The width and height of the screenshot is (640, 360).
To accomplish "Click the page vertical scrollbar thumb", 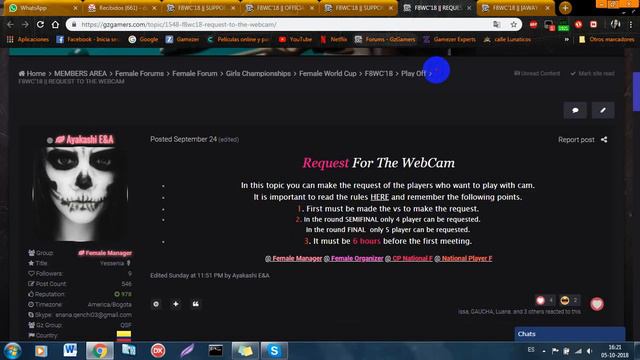I will (x=636, y=91).
